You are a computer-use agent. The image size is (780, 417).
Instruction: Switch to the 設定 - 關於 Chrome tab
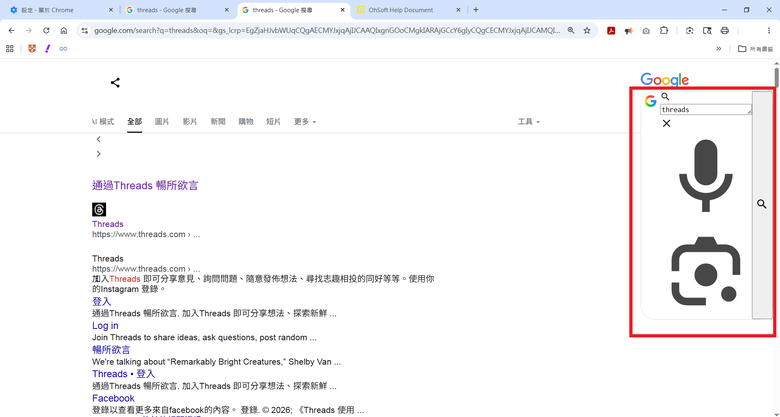(59, 10)
